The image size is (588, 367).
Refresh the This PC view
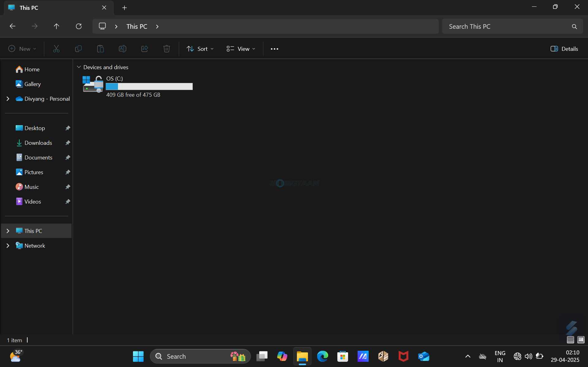click(x=79, y=26)
